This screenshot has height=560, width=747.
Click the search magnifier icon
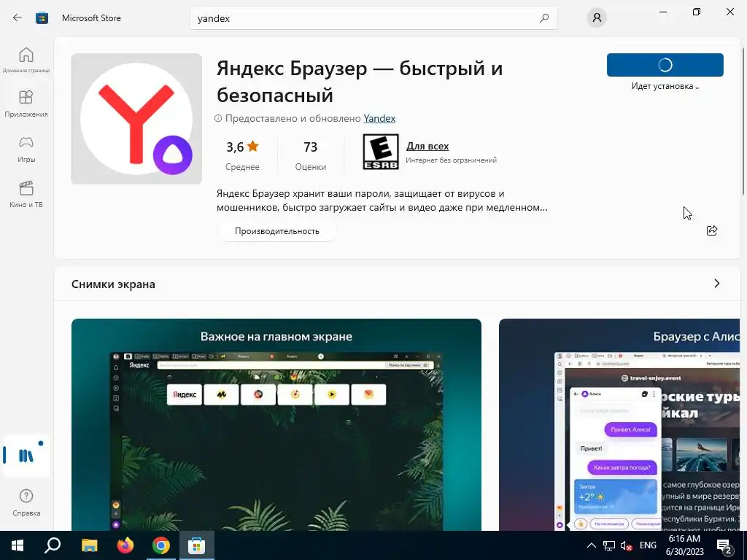point(544,18)
